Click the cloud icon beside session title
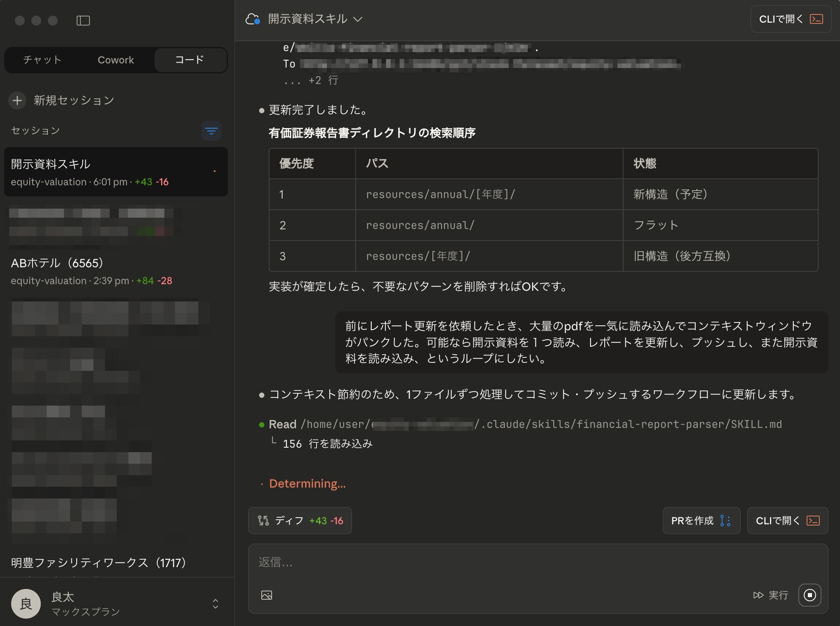Viewport: 840px width, 626px height. 252,19
